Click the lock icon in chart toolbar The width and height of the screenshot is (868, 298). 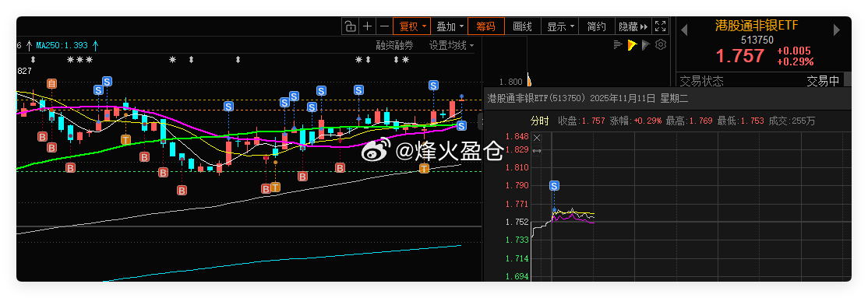[x=350, y=26]
